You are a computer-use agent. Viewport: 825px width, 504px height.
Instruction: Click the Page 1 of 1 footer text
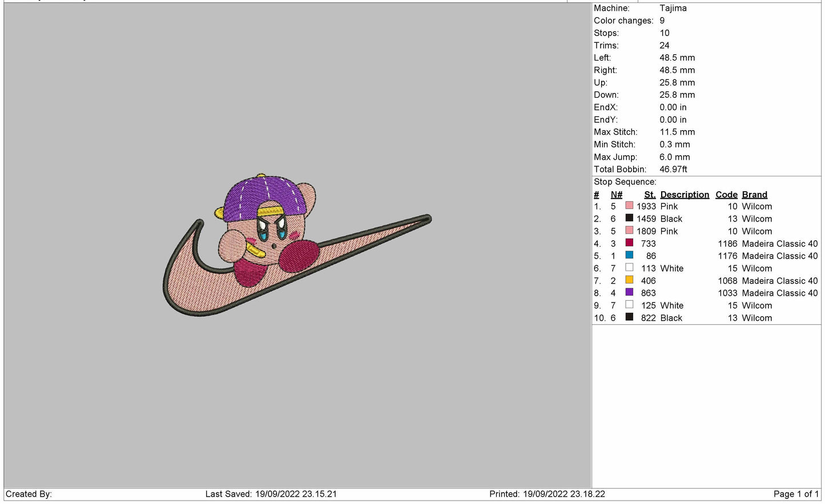point(795,494)
